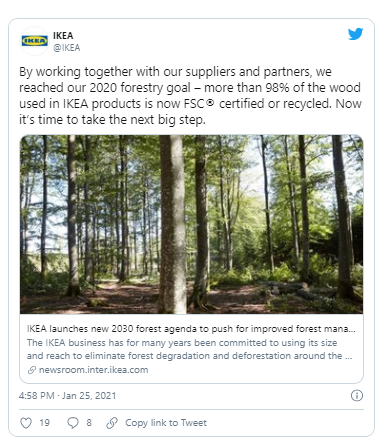The image size is (386, 446).
Task: Click the 19 likes count
Action: click(x=44, y=423)
